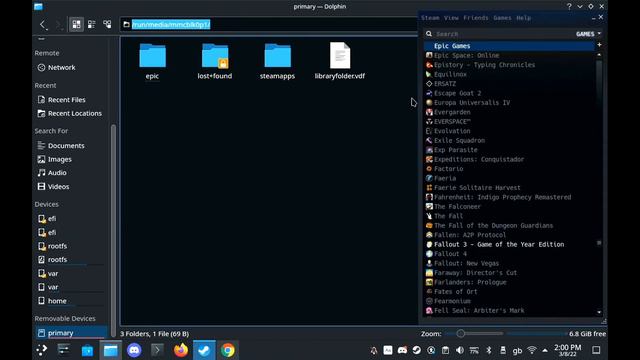Select Fallout: New Vegas
The height and width of the screenshot is (360, 640).
[466, 263]
